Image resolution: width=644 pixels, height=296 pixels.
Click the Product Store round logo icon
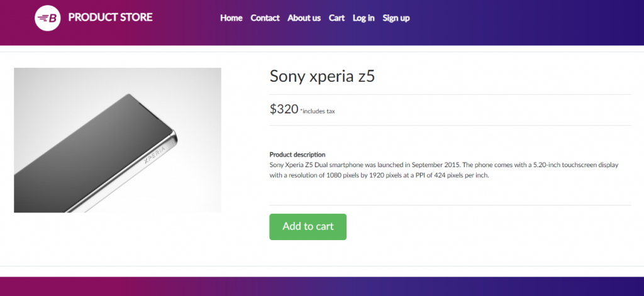point(47,18)
